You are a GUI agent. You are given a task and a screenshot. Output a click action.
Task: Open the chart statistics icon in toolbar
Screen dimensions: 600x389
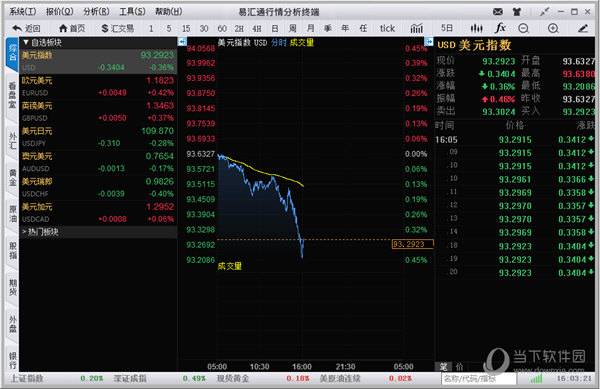click(x=417, y=28)
